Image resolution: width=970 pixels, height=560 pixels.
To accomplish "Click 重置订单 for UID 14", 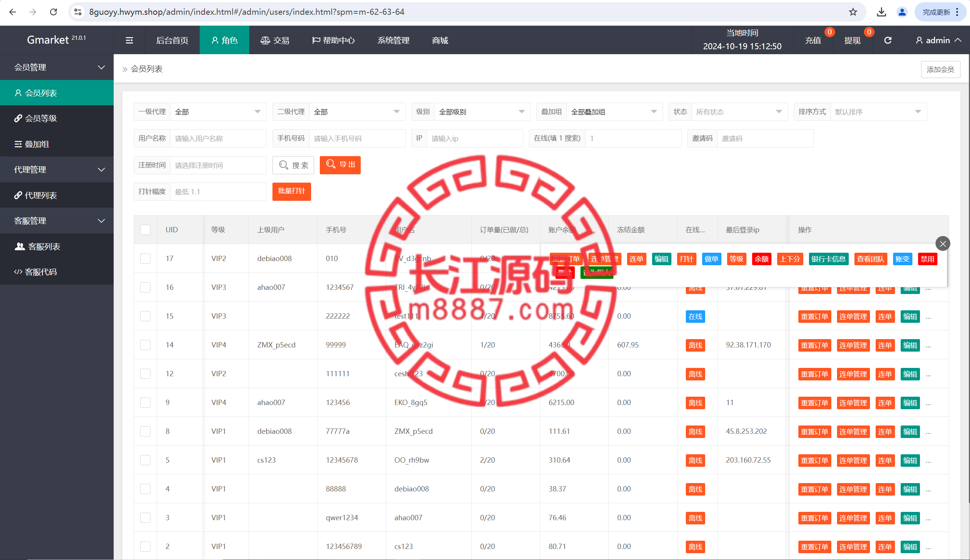I will (x=814, y=345).
